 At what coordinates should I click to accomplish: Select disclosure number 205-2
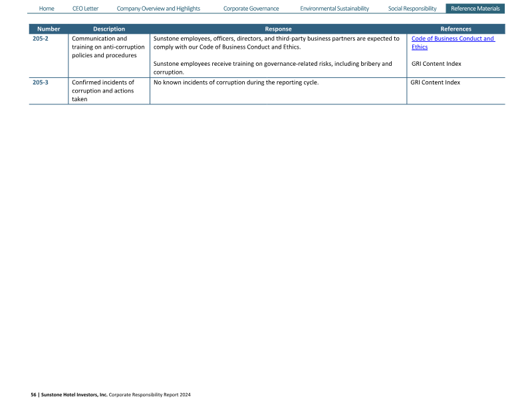coord(41,39)
